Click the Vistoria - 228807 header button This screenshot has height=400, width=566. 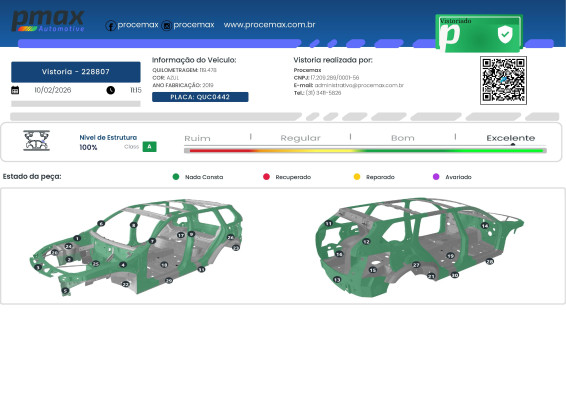(x=76, y=72)
